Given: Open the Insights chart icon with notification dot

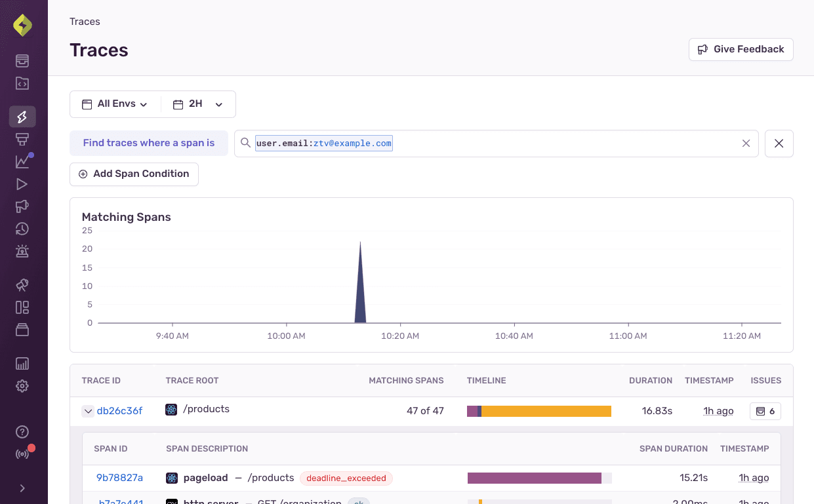Looking at the screenshot, I should (x=22, y=161).
